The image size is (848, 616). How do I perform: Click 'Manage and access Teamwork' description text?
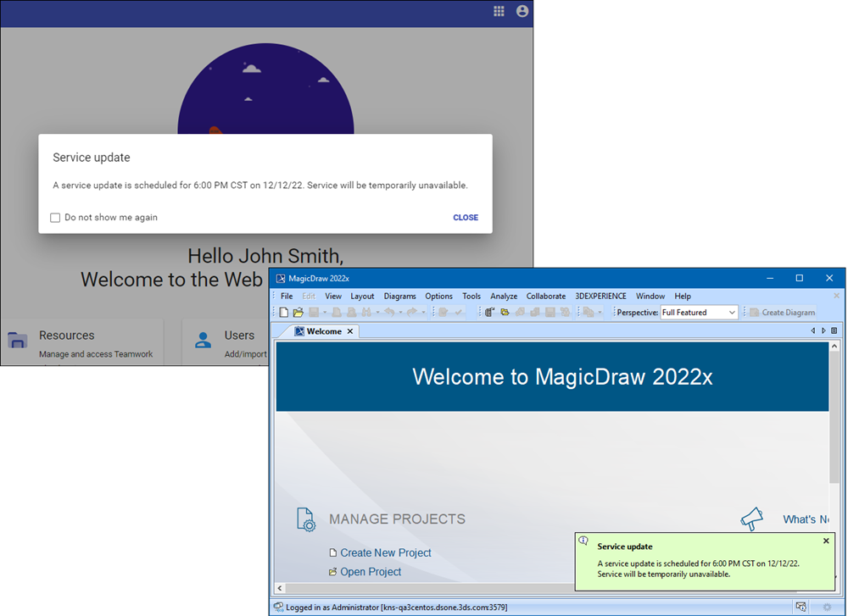tap(96, 354)
